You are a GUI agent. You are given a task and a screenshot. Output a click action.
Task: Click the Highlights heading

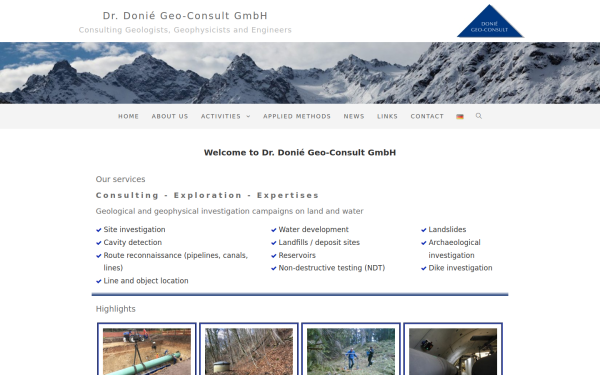(x=116, y=309)
